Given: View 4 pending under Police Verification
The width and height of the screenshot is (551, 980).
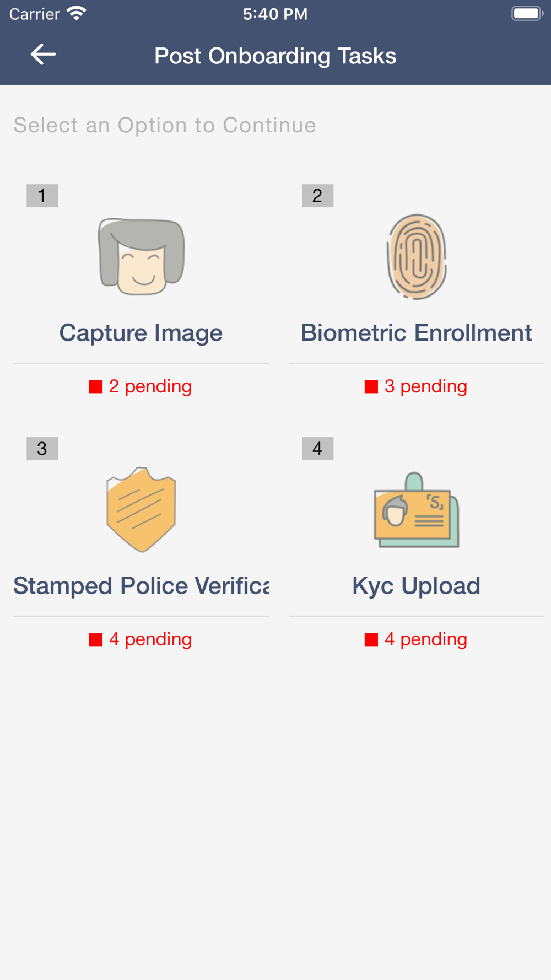Looking at the screenshot, I should click(141, 639).
